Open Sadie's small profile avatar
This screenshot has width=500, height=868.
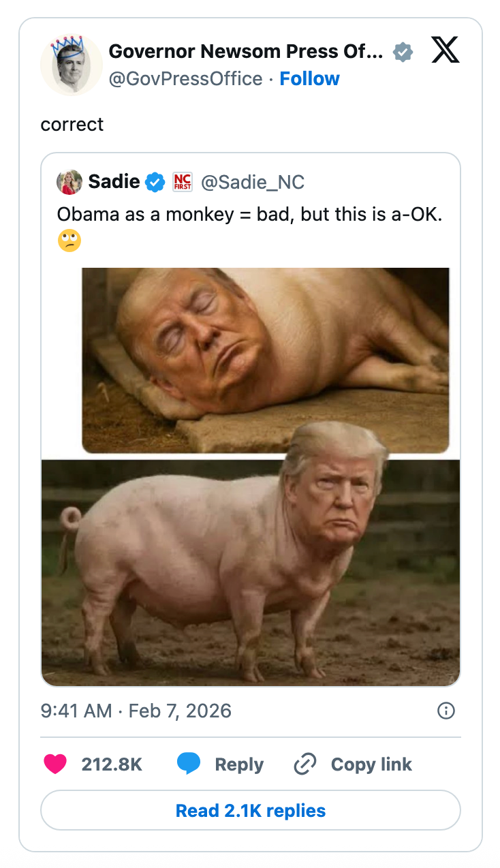click(x=69, y=182)
